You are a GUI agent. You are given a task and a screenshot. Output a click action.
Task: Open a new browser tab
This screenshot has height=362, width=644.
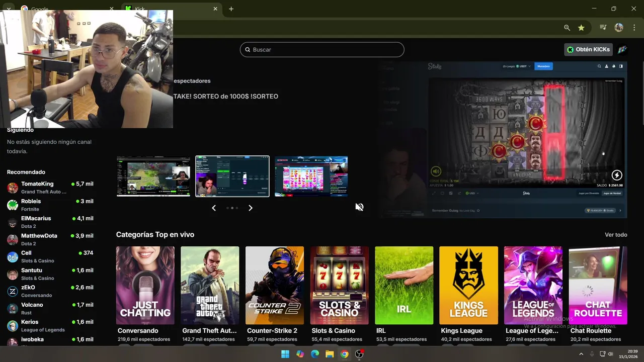click(231, 9)
